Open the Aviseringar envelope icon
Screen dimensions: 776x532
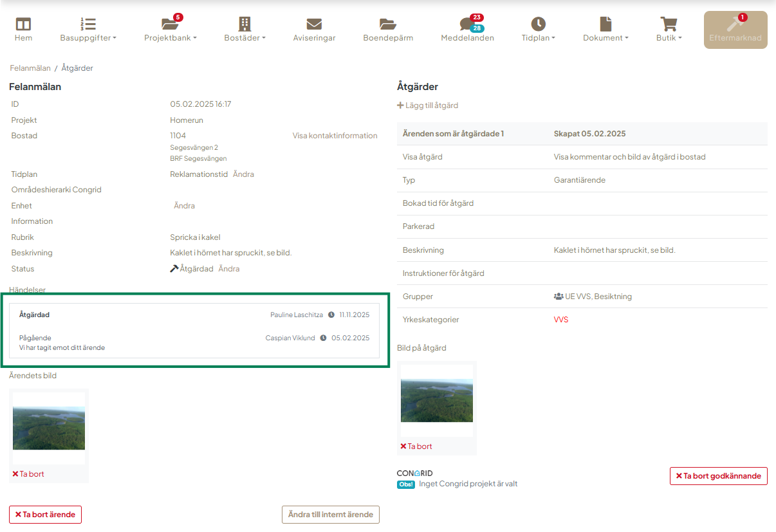(x=314, y=24)
